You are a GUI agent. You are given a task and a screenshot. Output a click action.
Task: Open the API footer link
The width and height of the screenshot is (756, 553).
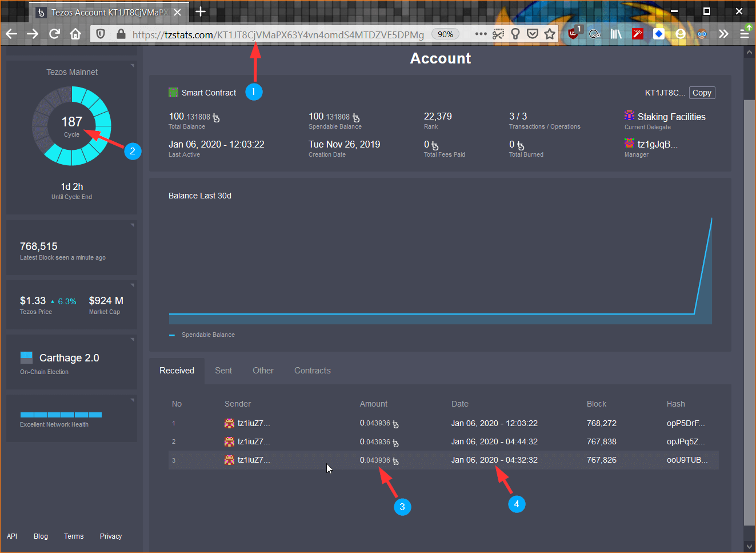click(12, 536)
